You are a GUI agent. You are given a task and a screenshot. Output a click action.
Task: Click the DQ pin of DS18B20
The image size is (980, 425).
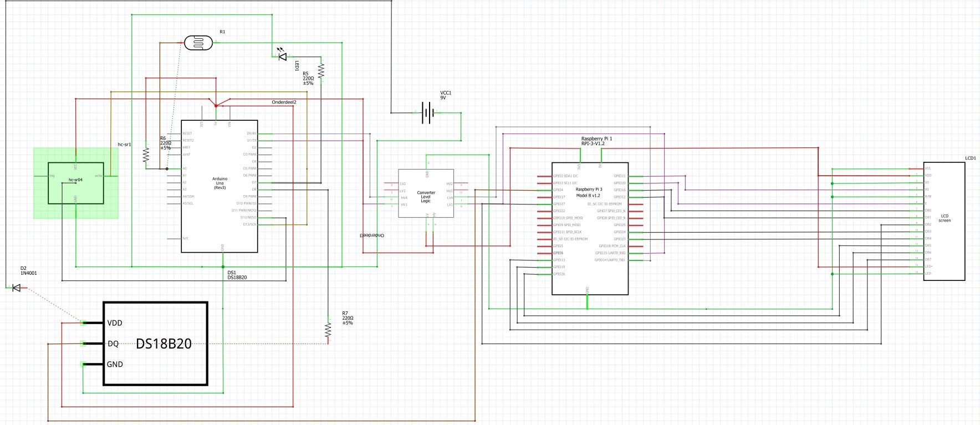[94, 344]
